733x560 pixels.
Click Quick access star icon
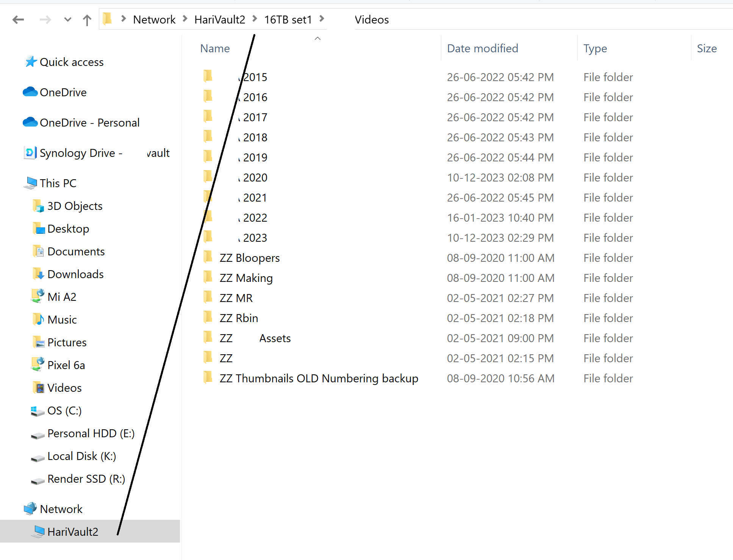(x=31, y=62)
